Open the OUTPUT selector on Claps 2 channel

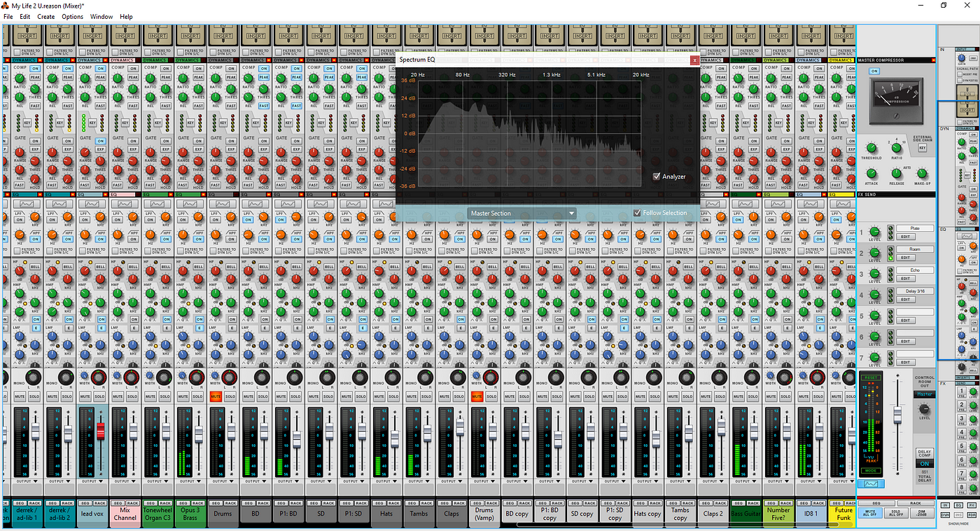pyautogui.click(x=713, y=481)
